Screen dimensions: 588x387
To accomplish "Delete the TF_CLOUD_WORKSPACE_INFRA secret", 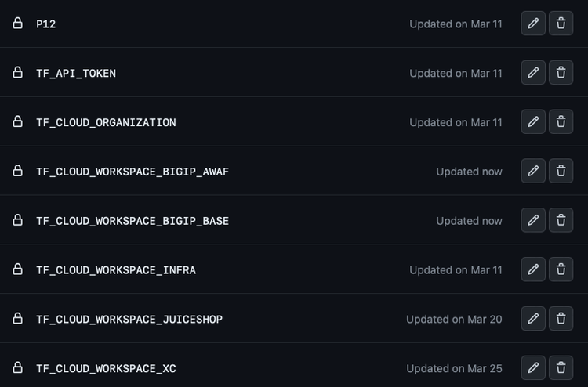I will pyautogui.click(x=561, y=269).
